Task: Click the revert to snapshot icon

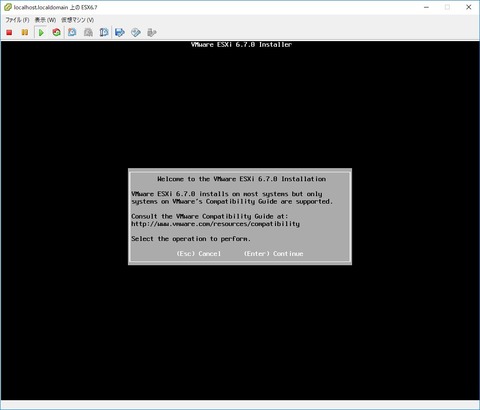Action: [x=88, y=33]
